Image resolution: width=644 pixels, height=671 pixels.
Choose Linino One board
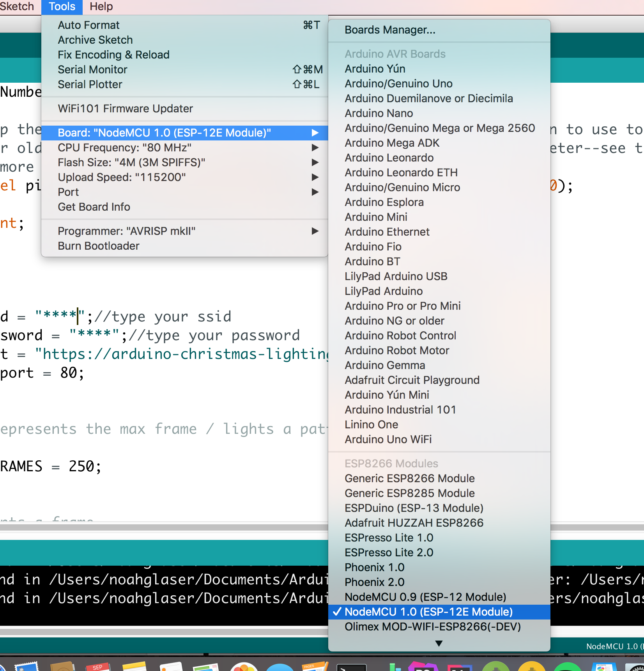[439, 424]
